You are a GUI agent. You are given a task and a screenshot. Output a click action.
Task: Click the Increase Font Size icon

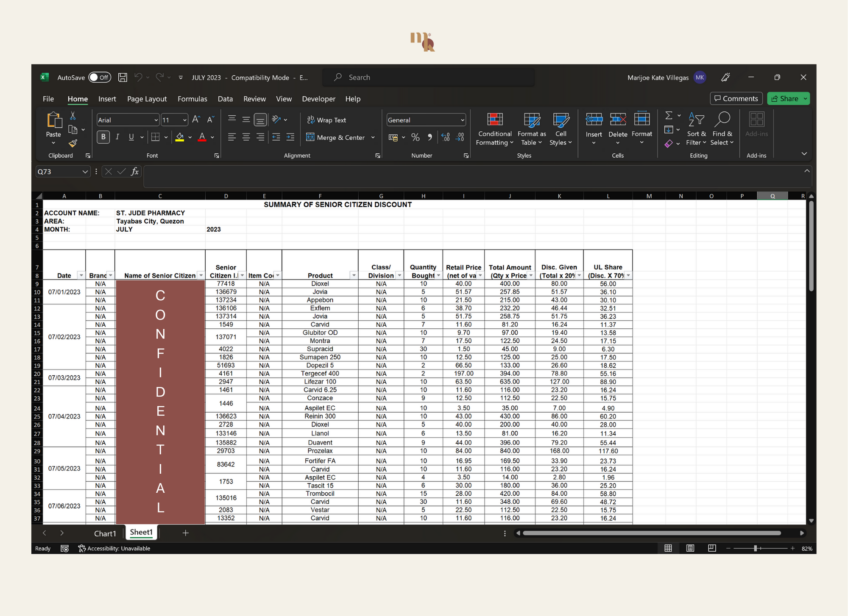(x=195, y=120)
